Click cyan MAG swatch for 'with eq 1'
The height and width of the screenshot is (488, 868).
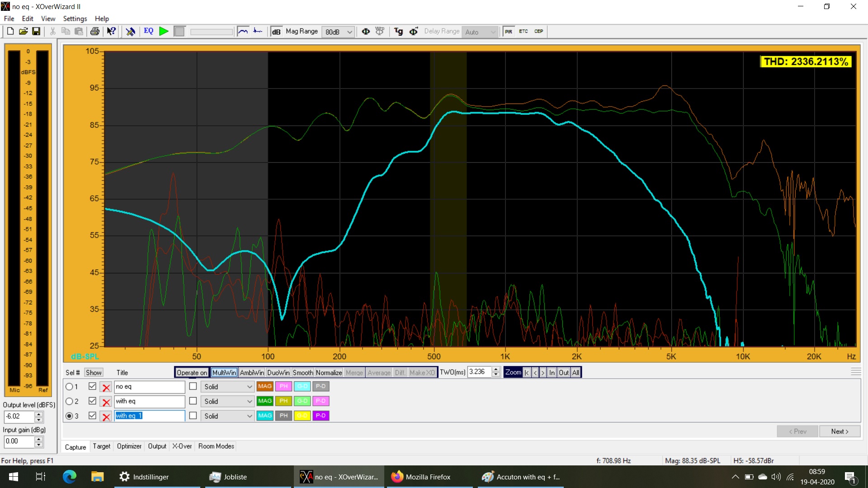pos(265,416)
